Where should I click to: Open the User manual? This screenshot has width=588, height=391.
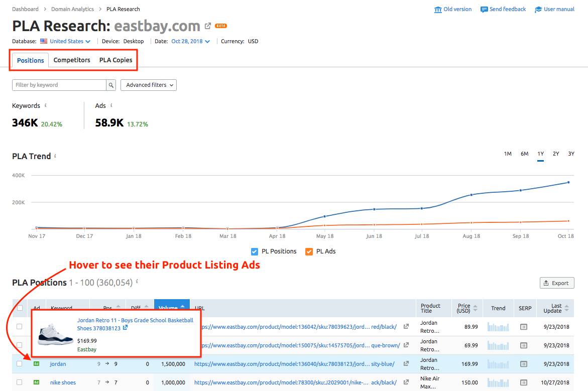pos(559,9)
